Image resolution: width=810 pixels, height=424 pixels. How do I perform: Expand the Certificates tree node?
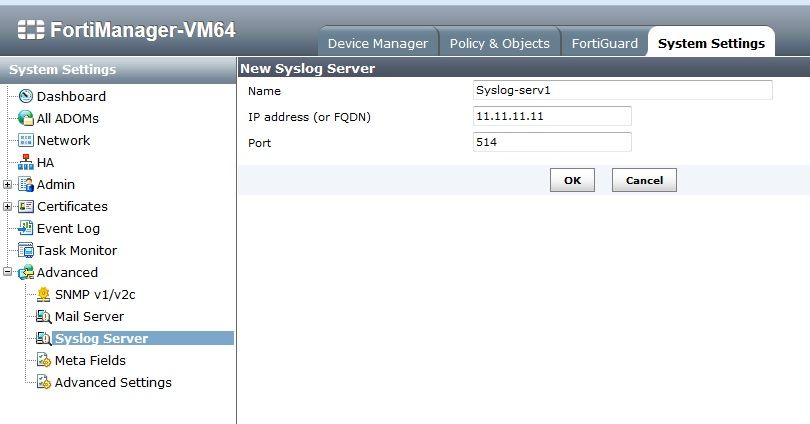8,206
